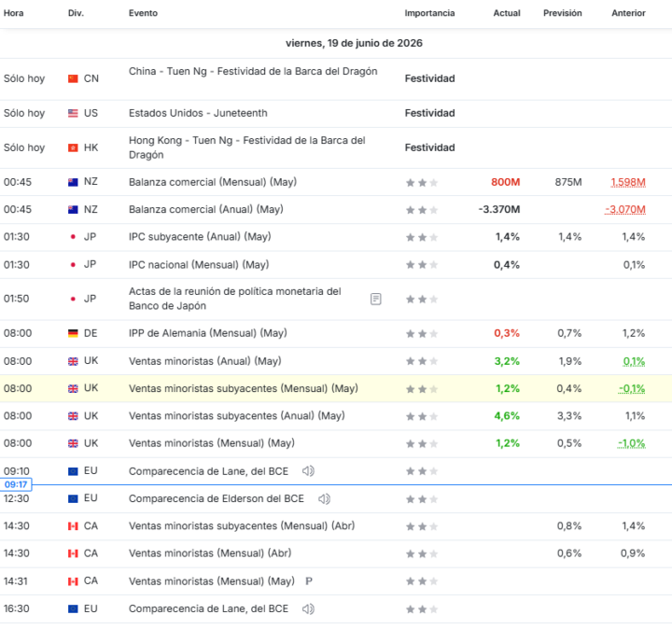Open IPP de Alemania (Mensual) (May)
Viewport: 672px width, 629px height.
208,333
